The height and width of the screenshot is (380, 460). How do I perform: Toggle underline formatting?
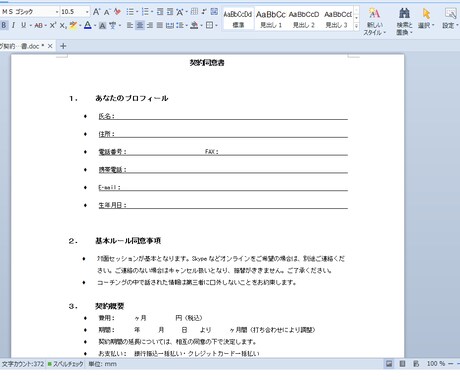click(x=23, y=25)
